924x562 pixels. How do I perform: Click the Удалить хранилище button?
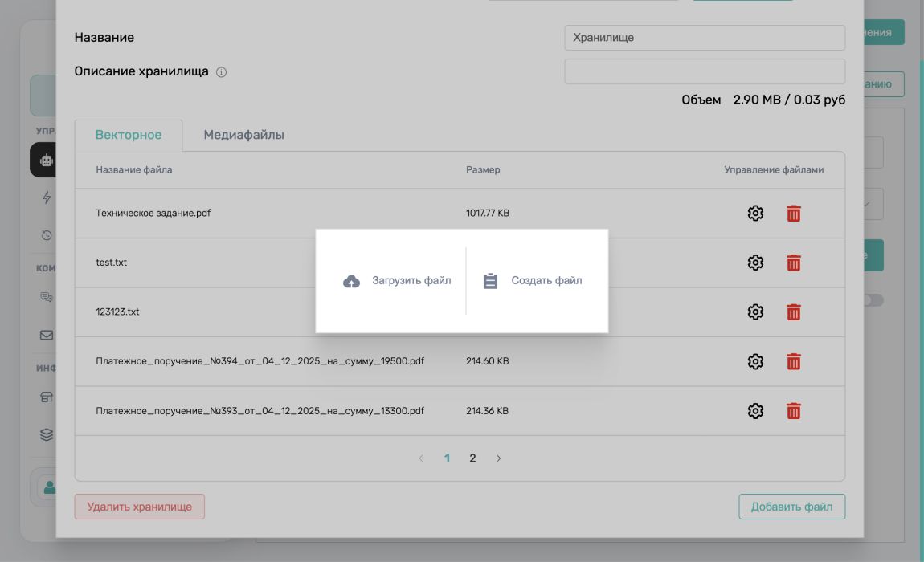pyautogui.click(x=140, y=507)
